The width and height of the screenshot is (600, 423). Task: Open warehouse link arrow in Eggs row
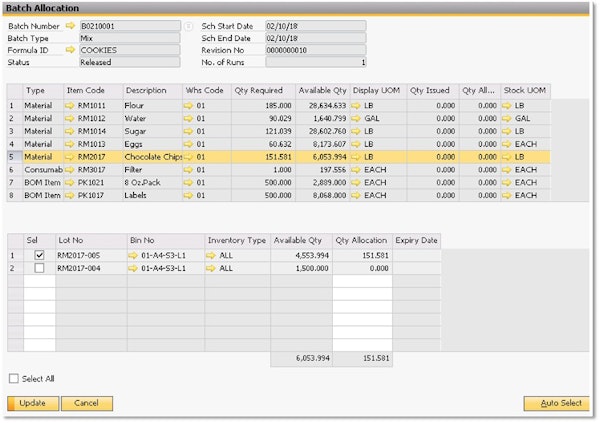pos(188,144)
